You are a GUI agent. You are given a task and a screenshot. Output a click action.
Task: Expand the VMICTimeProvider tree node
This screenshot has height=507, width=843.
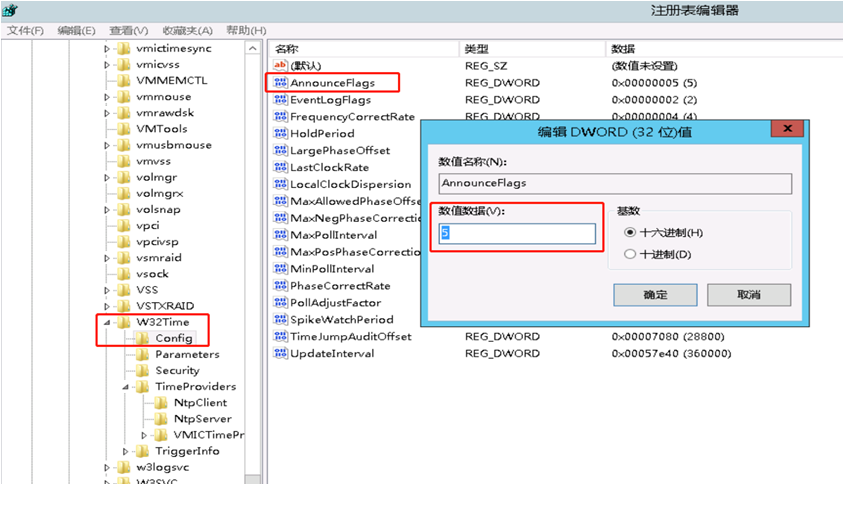(x=144, y=435)
